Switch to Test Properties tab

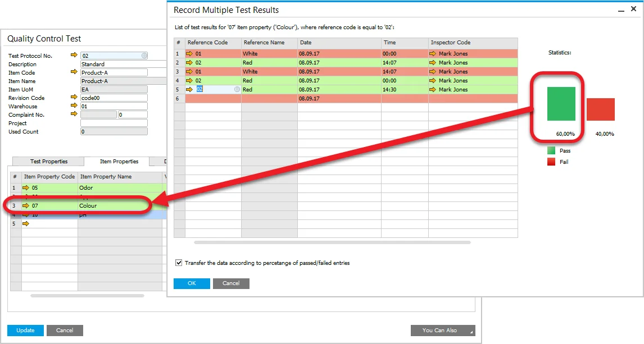[x=49, y=162]
